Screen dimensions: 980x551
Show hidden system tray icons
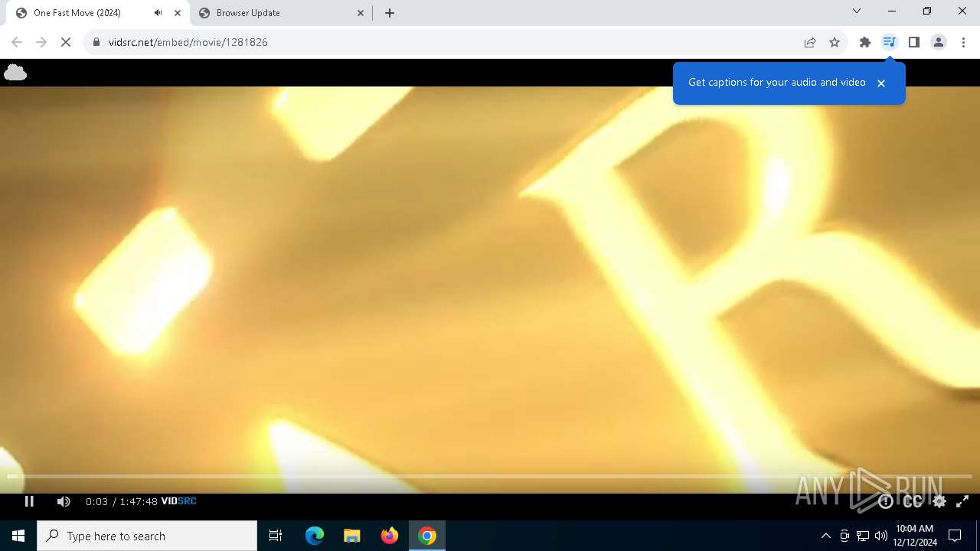pyautogui.click(x=825, y=536)
